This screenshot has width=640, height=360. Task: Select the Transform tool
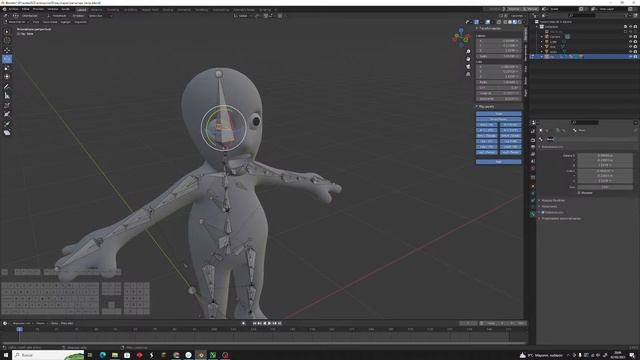click(7, 76)
